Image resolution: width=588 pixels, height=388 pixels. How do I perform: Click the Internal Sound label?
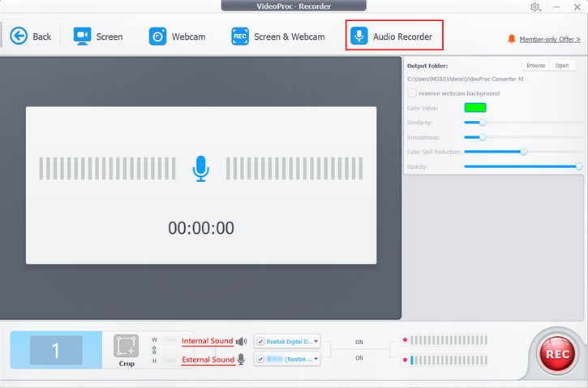208,341
